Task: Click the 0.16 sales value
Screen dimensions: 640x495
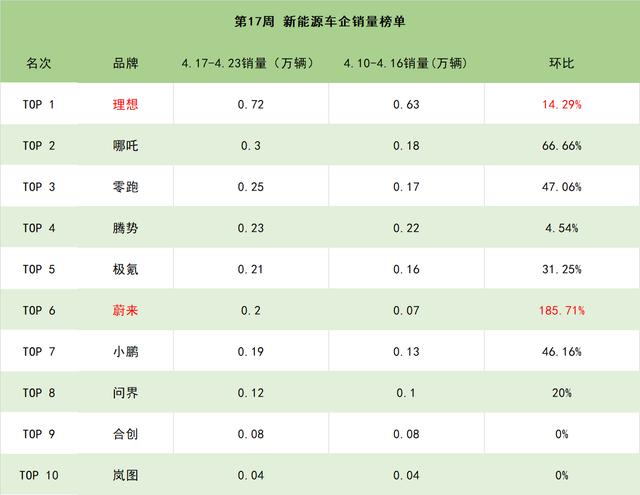Action: click(x=406, y=269)
